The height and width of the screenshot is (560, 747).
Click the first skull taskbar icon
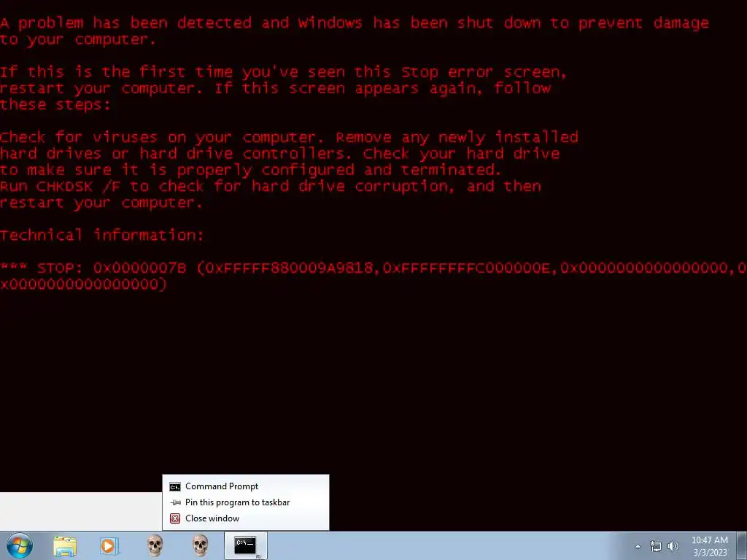pos(155,545)
